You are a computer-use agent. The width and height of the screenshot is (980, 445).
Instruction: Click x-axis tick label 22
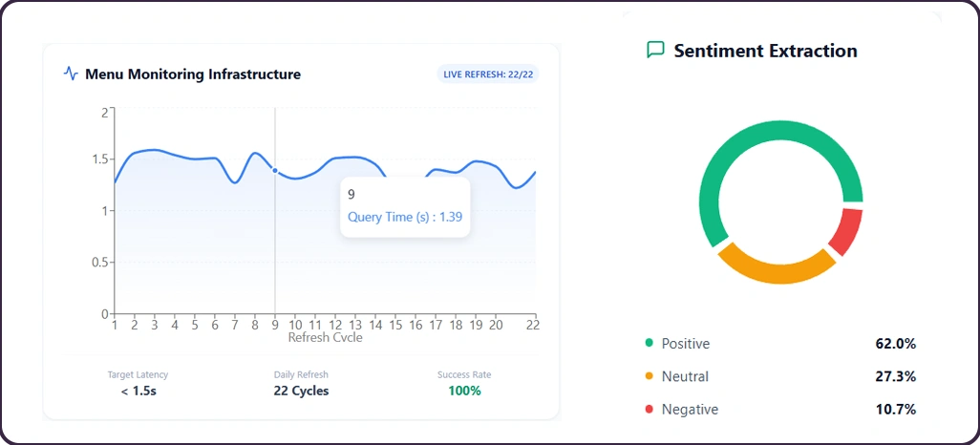[x=533, y=325]
